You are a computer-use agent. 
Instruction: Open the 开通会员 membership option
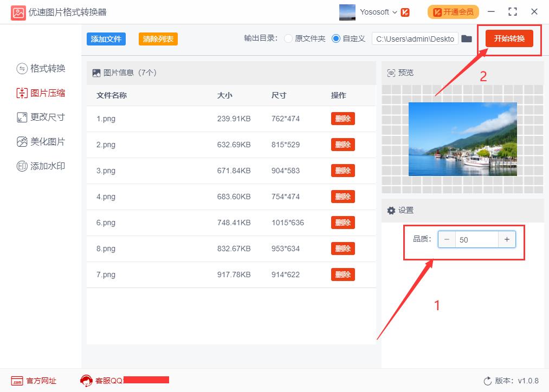click(x=453, y=11)
